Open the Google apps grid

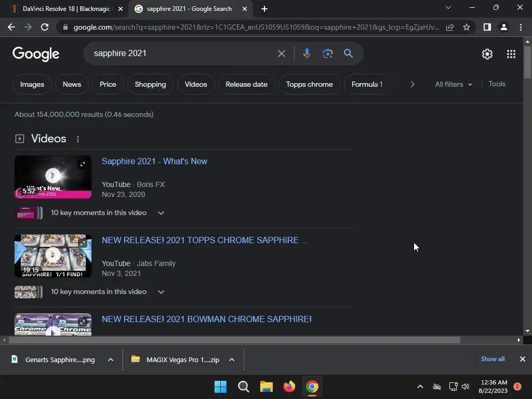coord(511,54)
